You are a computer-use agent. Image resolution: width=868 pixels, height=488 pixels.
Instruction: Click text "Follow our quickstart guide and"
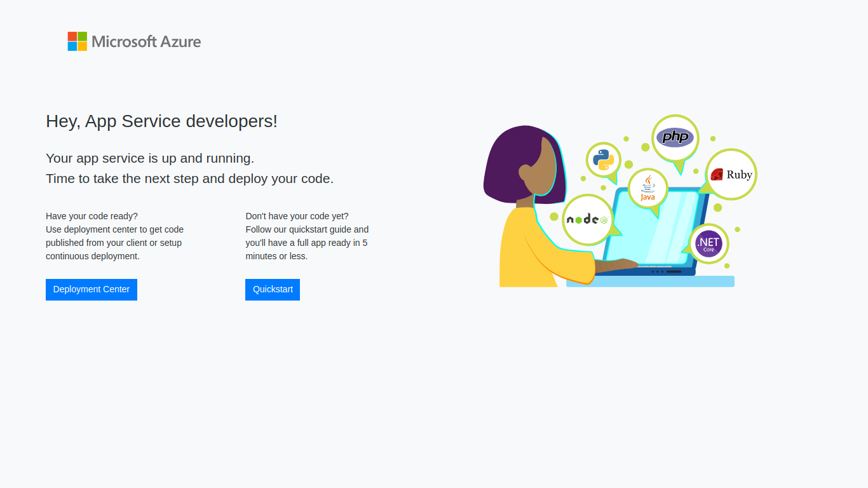[307, 229]
